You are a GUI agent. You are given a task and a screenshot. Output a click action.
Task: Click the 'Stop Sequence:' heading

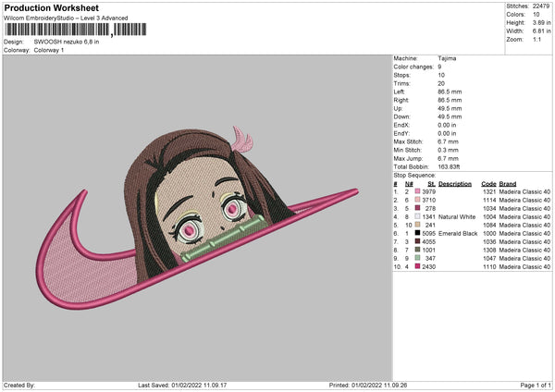click(414, 176)
